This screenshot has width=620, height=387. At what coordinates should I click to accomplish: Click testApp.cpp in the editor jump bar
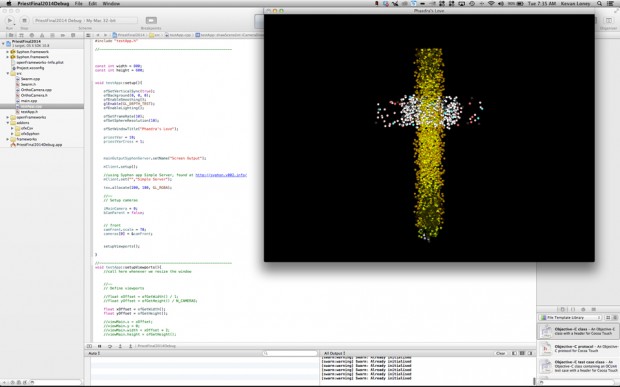178,35
